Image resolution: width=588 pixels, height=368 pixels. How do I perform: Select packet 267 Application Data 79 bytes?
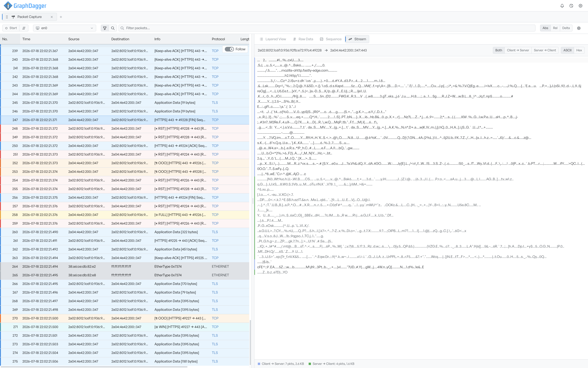click(x=125, y=292)
